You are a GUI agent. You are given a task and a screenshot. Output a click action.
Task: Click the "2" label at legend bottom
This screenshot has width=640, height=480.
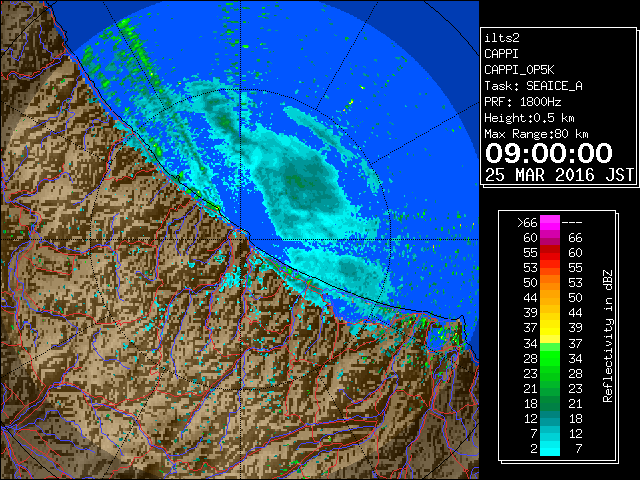pos(533,449)
